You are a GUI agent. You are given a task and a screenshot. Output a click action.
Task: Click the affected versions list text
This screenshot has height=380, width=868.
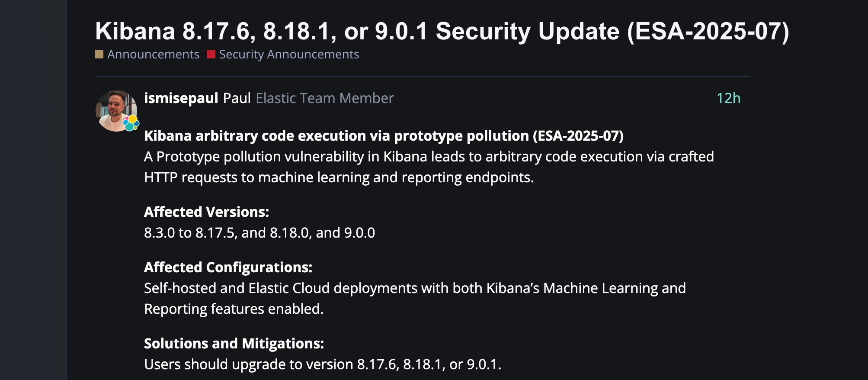pos(259,233)
